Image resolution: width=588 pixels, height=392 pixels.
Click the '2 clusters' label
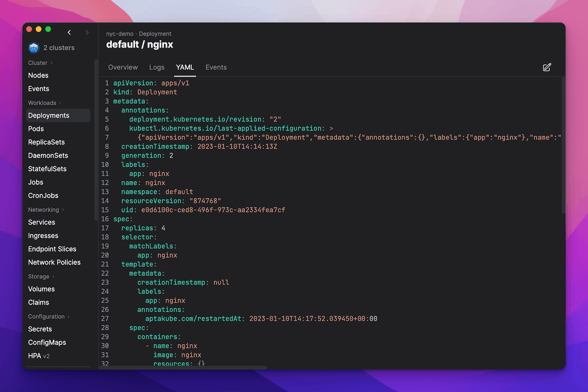click(59, 47)
